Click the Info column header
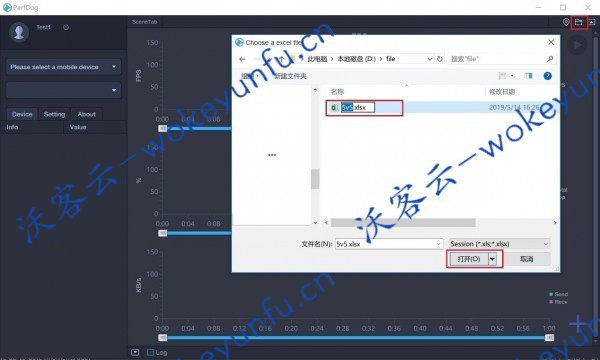 click(12, 127)
